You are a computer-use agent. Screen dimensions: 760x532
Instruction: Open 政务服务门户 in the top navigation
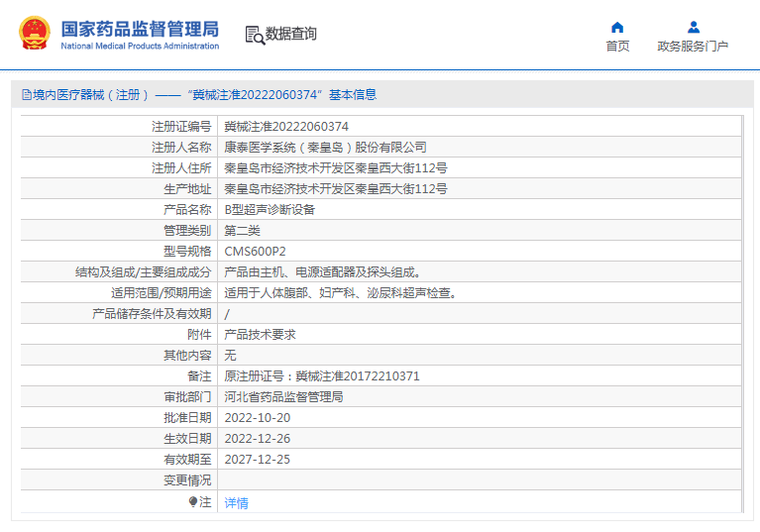(693, 47)
